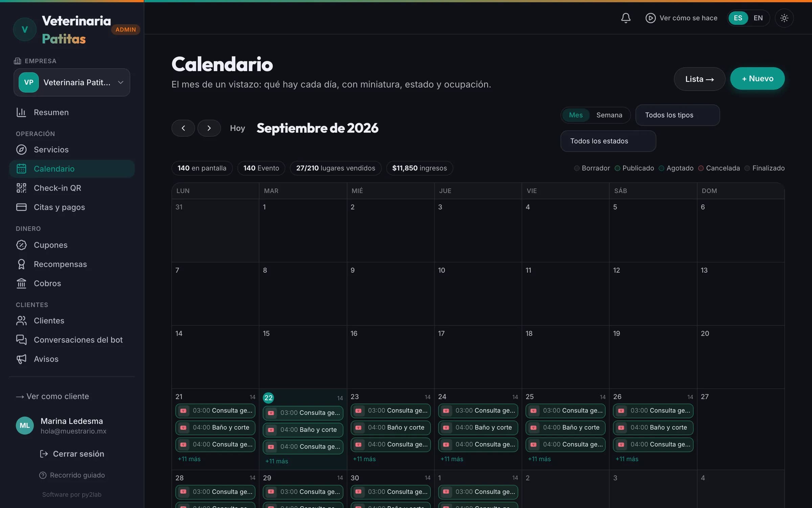Select day 22 highlighted date
The image size is (812, 508).
(x=268, y=398)
